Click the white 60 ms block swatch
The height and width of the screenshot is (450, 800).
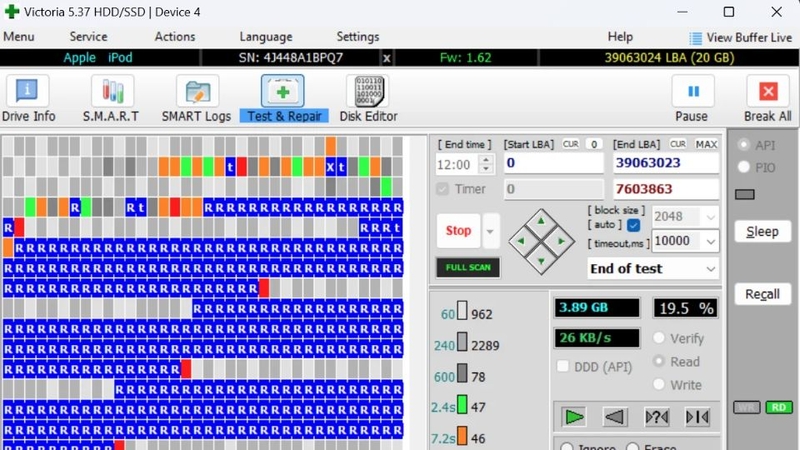click(x=462, y=310)
